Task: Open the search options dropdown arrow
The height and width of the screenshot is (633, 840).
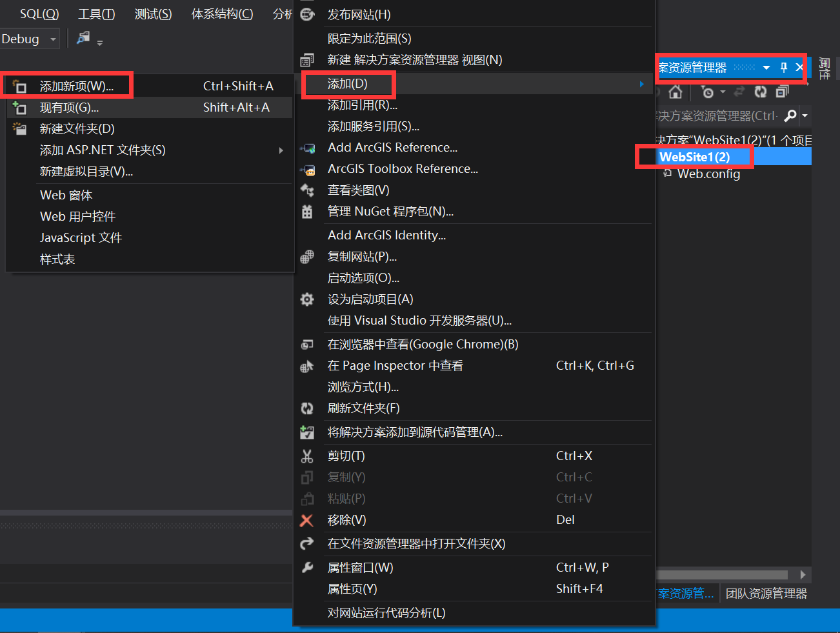Action: tap(805, 116)
